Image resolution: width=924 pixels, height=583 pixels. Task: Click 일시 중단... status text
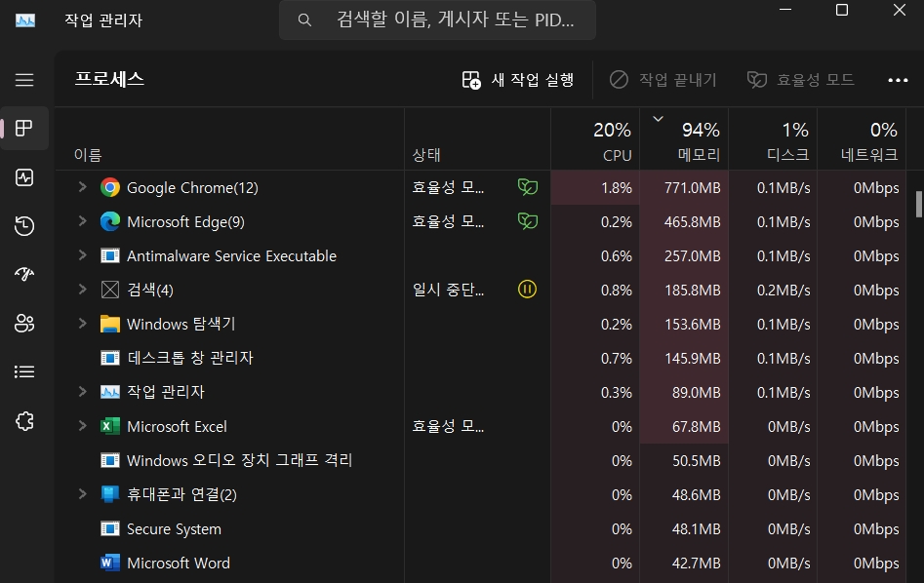point(448,290)
